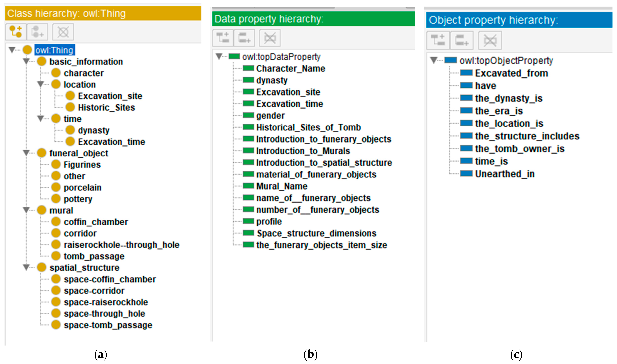Image resolution: width=617 pixels, height=364 pixels.
Task: Select the Excavation_site class
Action: [110, 96]
